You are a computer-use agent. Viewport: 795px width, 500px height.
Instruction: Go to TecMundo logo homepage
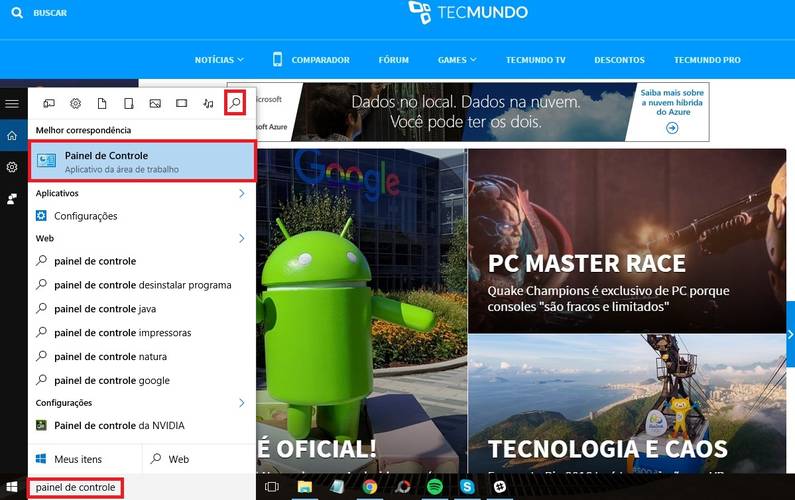pos(468,13)
